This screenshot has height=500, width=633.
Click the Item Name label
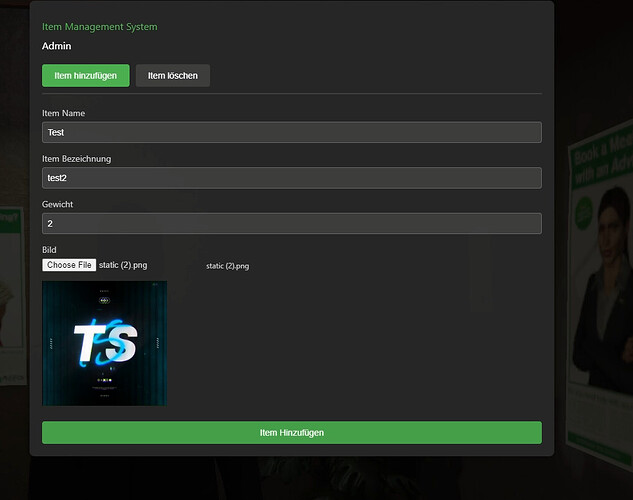point(63,113)
